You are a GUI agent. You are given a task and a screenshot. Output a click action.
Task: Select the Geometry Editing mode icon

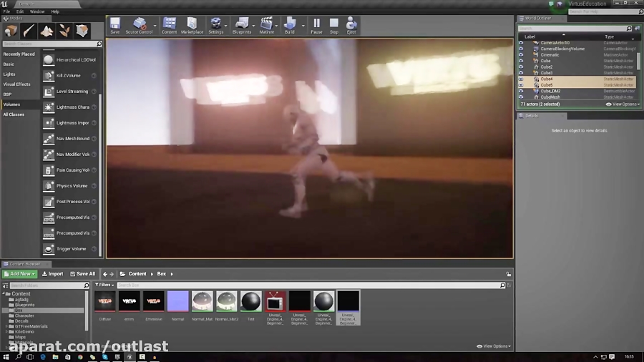(x=82, y=31)
